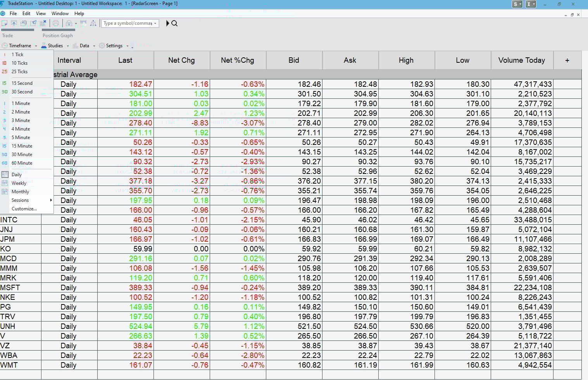588x380 pixels.
Task: Expand the padlock icon's dropdown arrow
Action: [76, 24]
